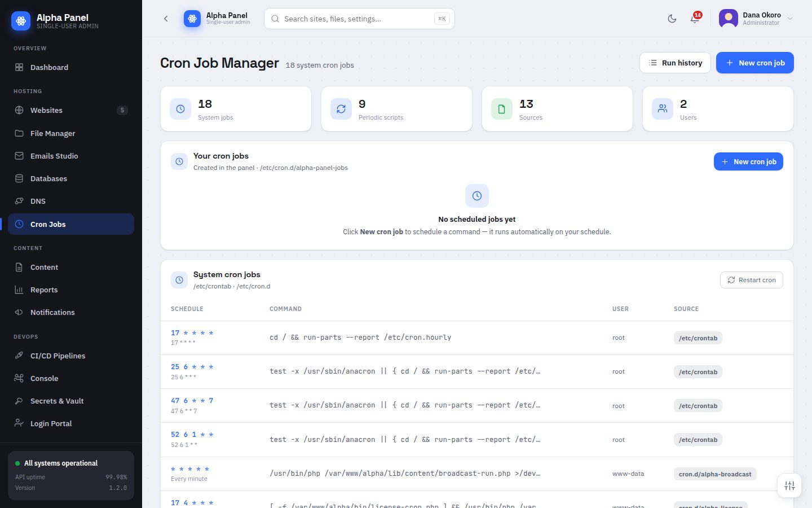This screenshot has height=508, width=812.
Task: Open Databases menu item
Action: [x=71, y=178]
